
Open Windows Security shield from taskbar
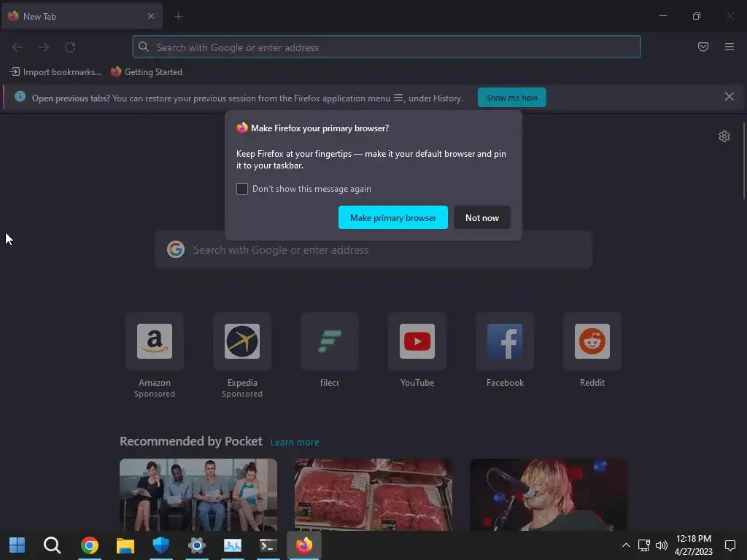(x=161, y=545)
